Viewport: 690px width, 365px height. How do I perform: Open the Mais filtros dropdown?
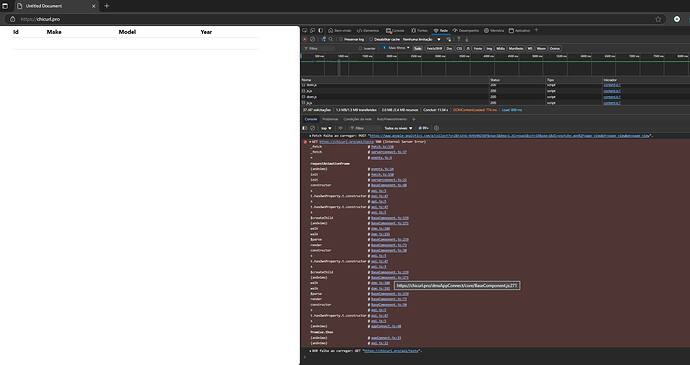(x=396, y=48)
